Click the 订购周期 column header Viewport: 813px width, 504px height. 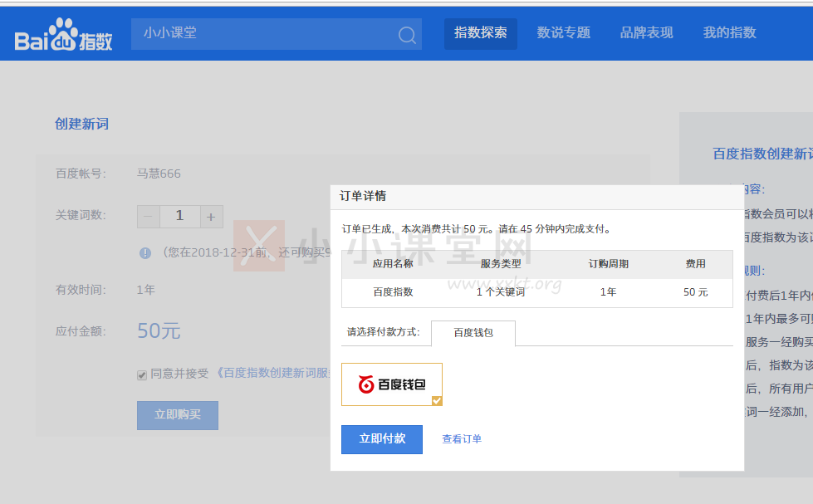coord(608,264)
